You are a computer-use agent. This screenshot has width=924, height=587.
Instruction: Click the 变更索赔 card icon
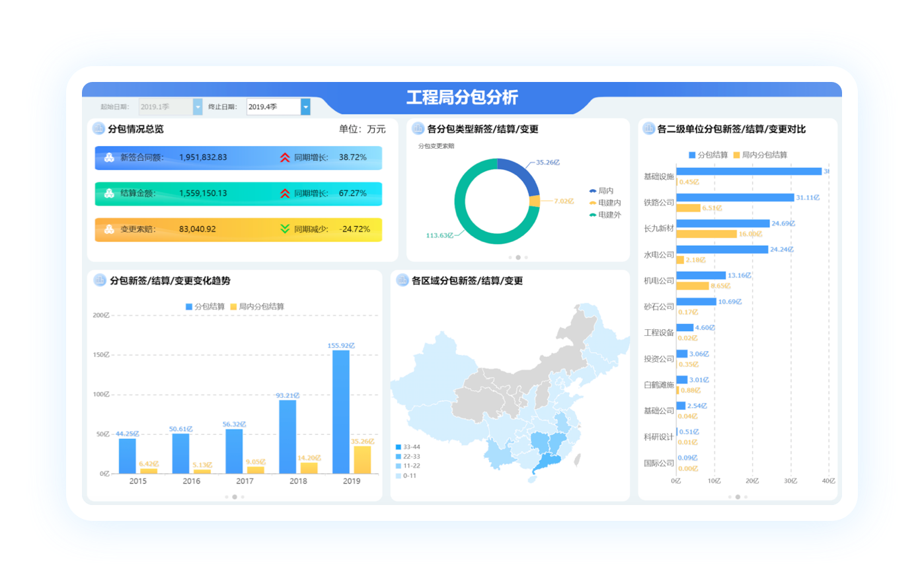(x=109, y=229)
